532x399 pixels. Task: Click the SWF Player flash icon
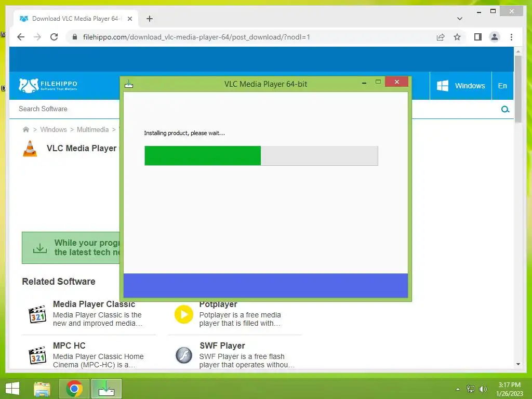(x=183, y=355)
